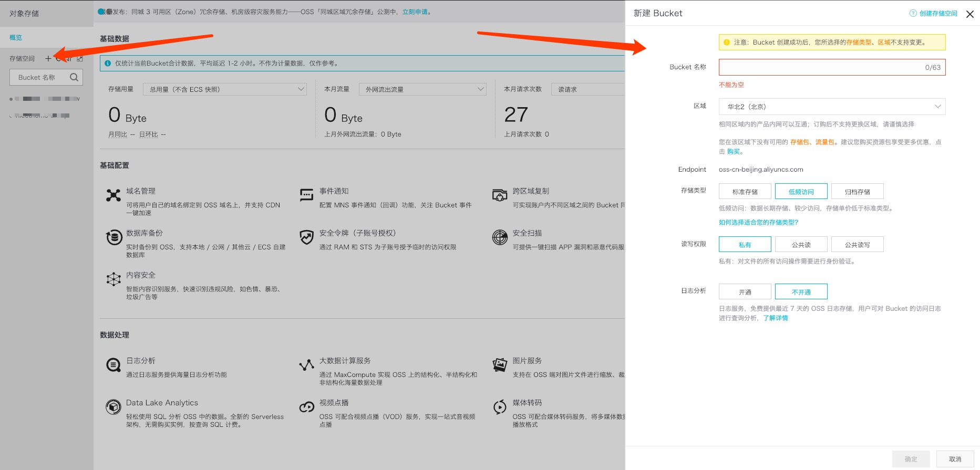Set read/write permission to 公共读
Screen dimensions: 980x470
tap(801, 244)
